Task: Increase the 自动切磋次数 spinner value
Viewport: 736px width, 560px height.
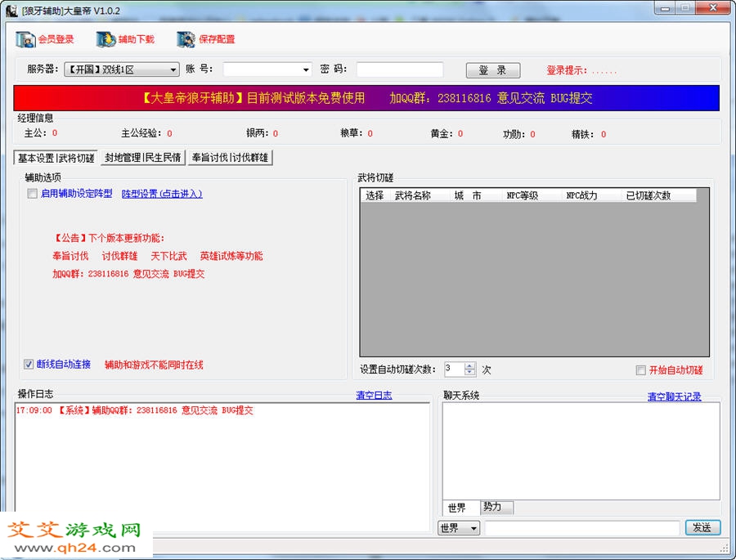Action: [469, 366]
